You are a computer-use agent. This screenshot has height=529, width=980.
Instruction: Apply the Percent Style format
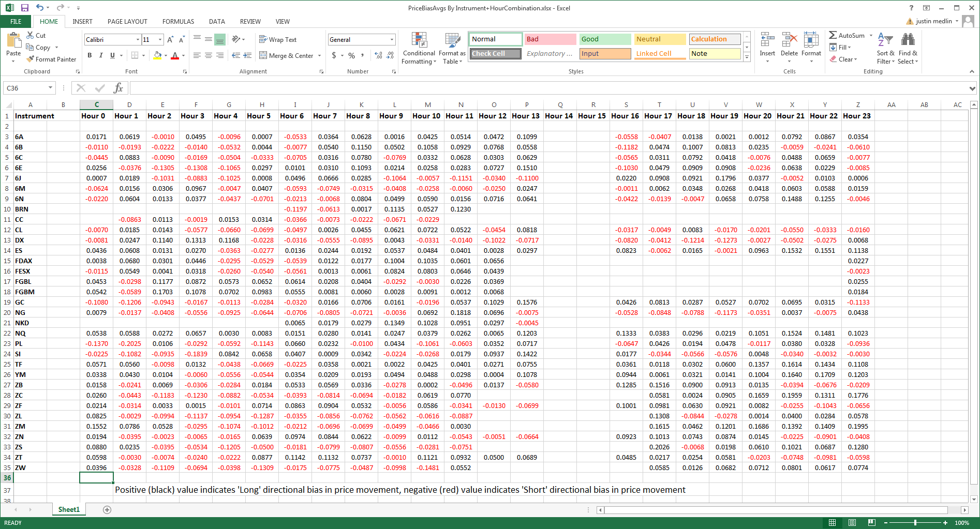pyautogui.click(x=351, y=55)
